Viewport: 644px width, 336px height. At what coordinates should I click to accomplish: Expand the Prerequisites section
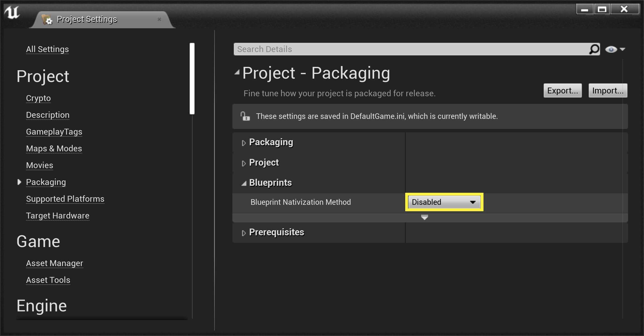coord(244,233)
